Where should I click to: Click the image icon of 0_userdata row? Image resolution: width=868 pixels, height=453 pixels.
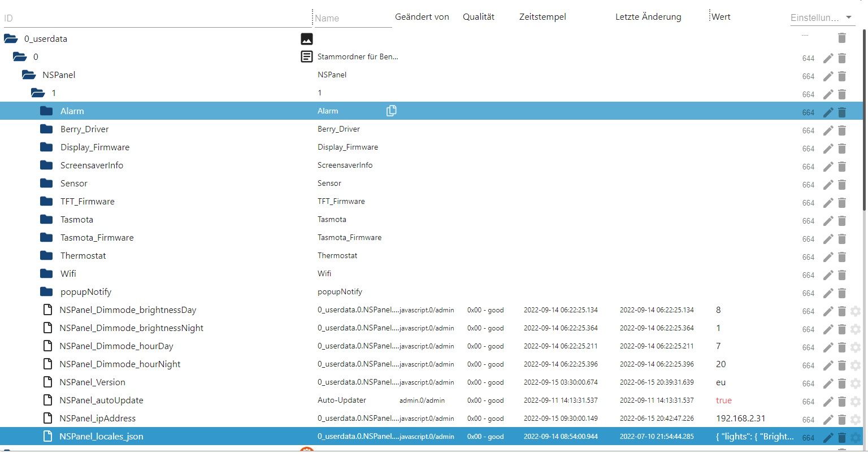(x=306, y=39)
